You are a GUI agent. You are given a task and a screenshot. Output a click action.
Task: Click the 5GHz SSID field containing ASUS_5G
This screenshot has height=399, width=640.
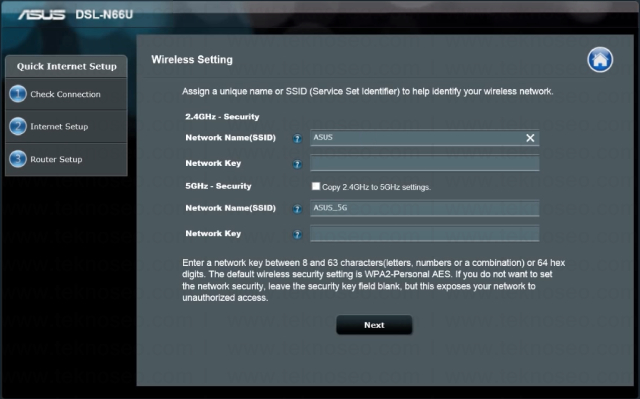[424, 208]
